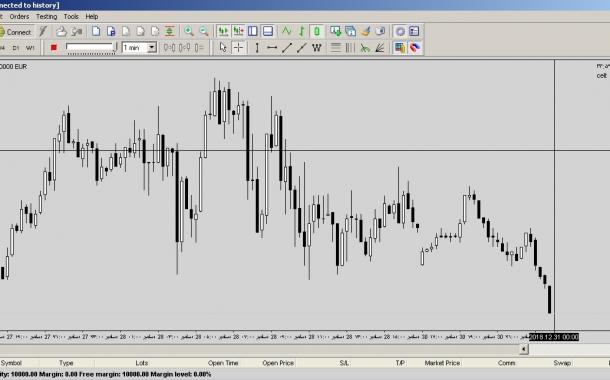Click the zoom out magnifier icon

pos(203,32)
